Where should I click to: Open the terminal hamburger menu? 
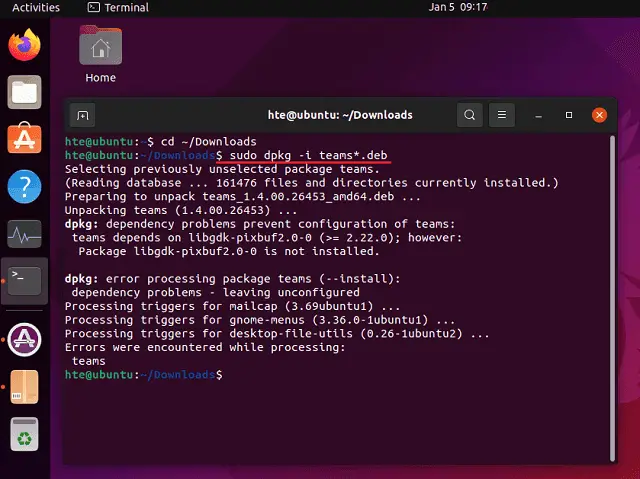tap(502, 115)
